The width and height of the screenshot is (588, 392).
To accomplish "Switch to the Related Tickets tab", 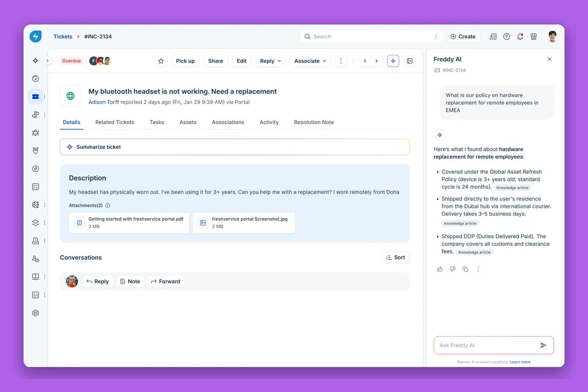I will tap(115, 122).
